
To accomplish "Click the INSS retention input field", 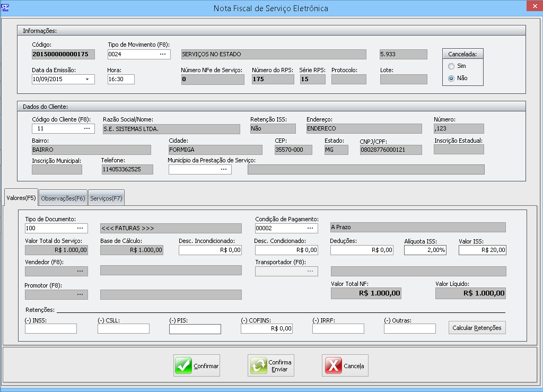I will point(51,328).
